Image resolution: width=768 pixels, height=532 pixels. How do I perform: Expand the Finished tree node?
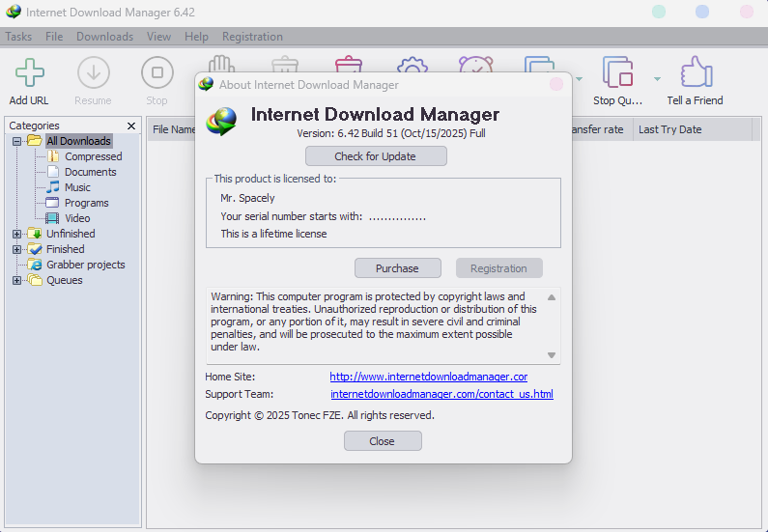click(16, 250)
